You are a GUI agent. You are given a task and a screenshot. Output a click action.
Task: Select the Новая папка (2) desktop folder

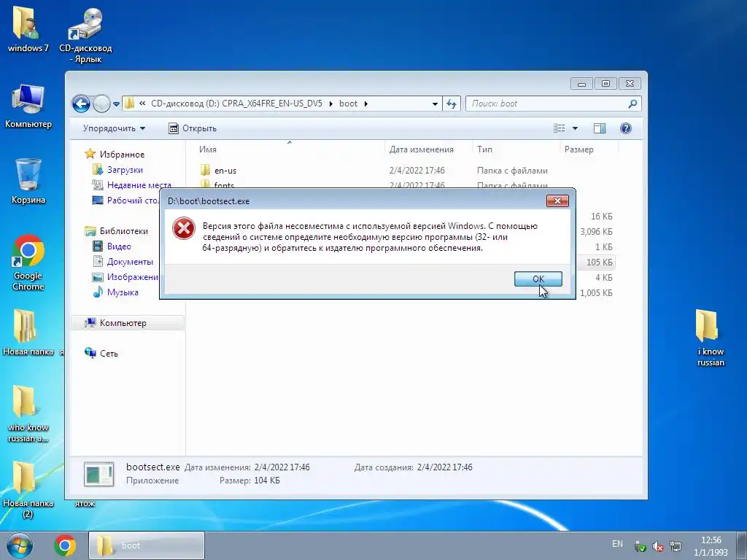(28, 489)
